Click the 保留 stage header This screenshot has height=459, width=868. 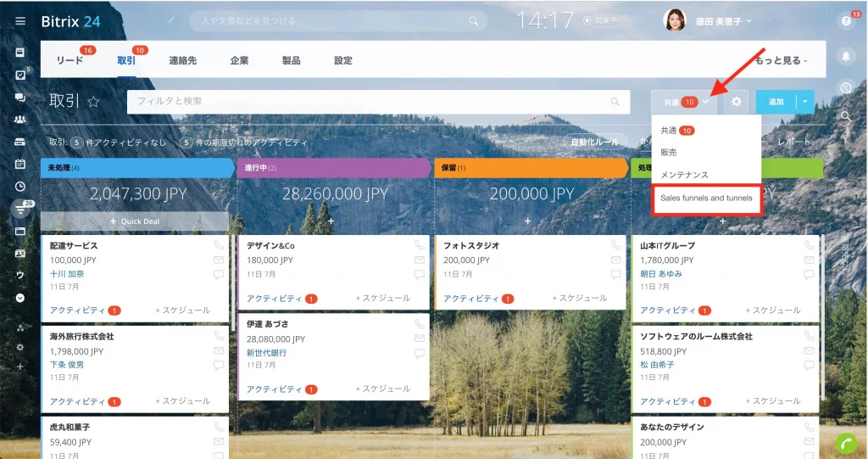(531, 168)
